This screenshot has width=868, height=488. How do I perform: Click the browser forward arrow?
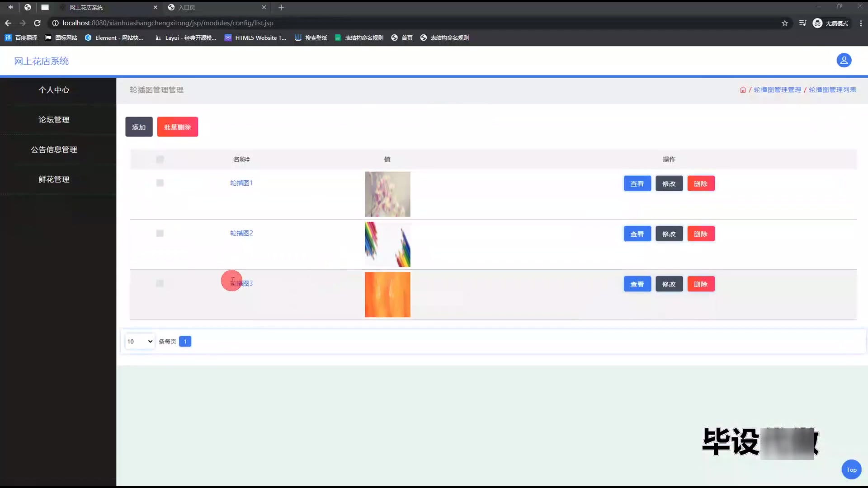[23, 23]
